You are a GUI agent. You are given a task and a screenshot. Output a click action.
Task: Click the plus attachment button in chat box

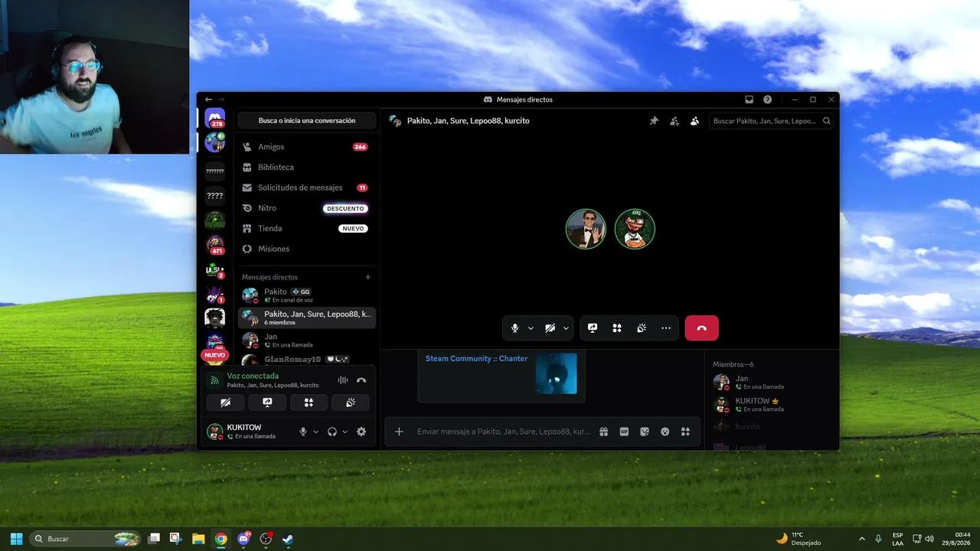point(399,432)
